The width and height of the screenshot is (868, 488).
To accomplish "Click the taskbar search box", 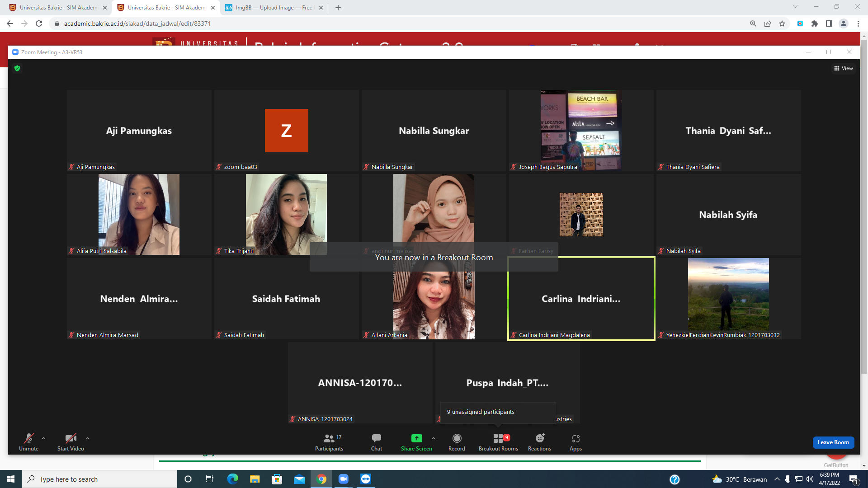I will 99,479.
